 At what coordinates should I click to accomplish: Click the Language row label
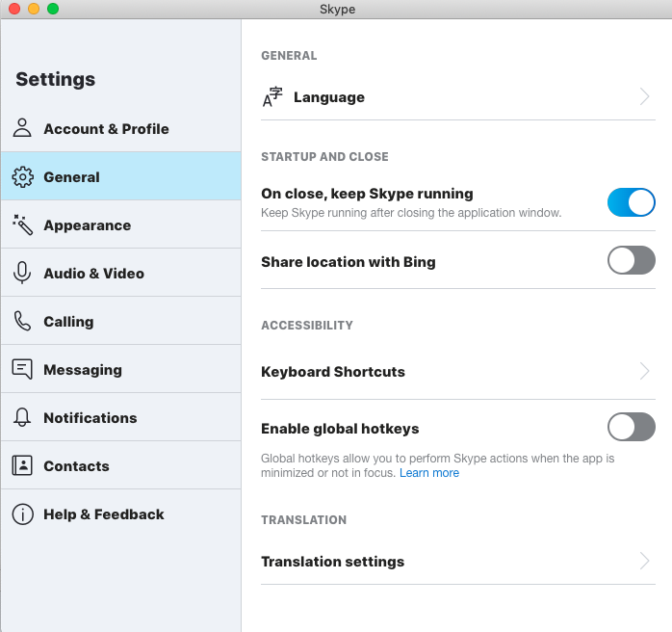coord(329,97)
